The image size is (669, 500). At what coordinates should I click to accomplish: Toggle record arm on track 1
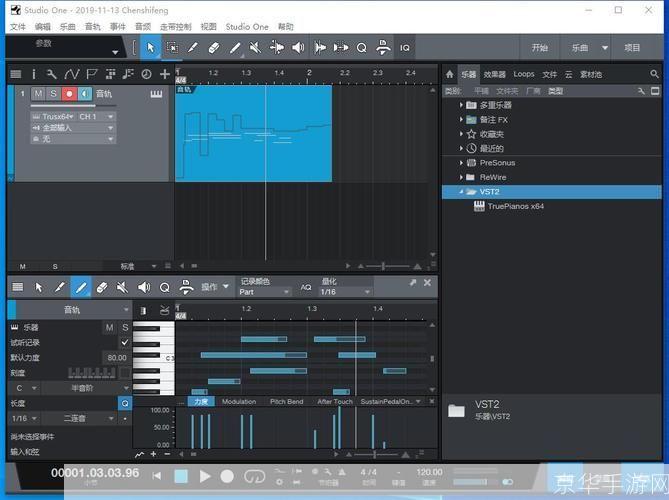click(69, 93)
